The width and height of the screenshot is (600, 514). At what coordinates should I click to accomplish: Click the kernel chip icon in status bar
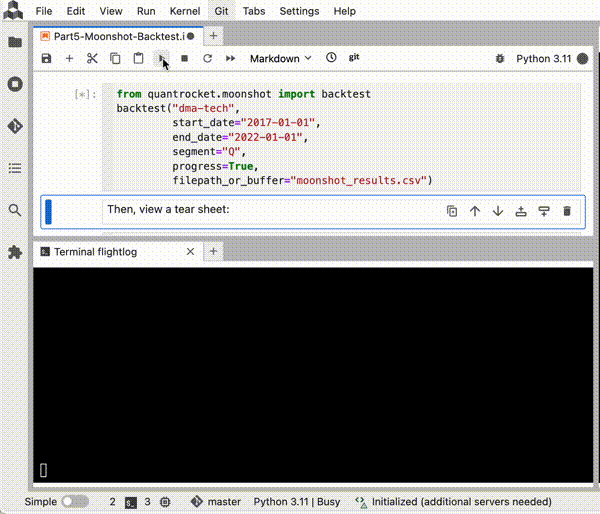(165, 502)
